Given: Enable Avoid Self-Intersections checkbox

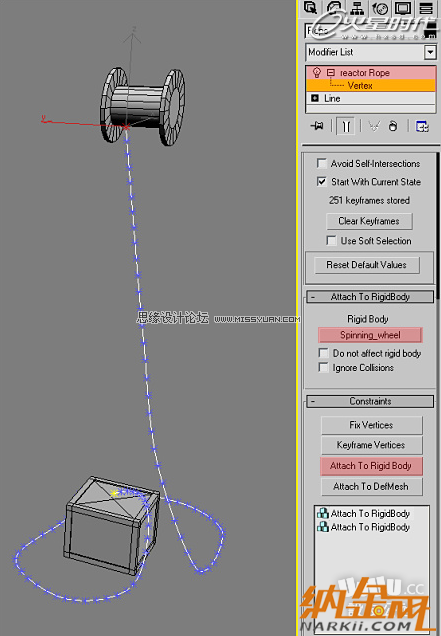Looking at the screenshot, I should point(321,163).
